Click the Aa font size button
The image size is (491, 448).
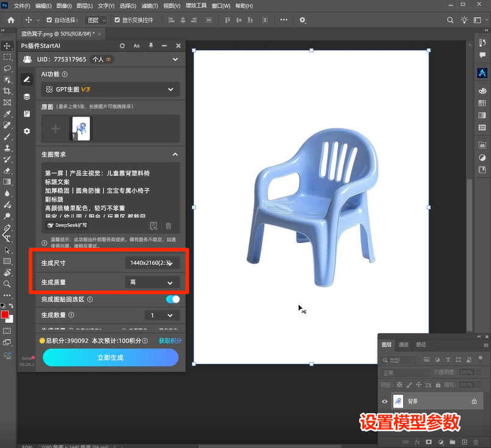[x=137, y=46]
